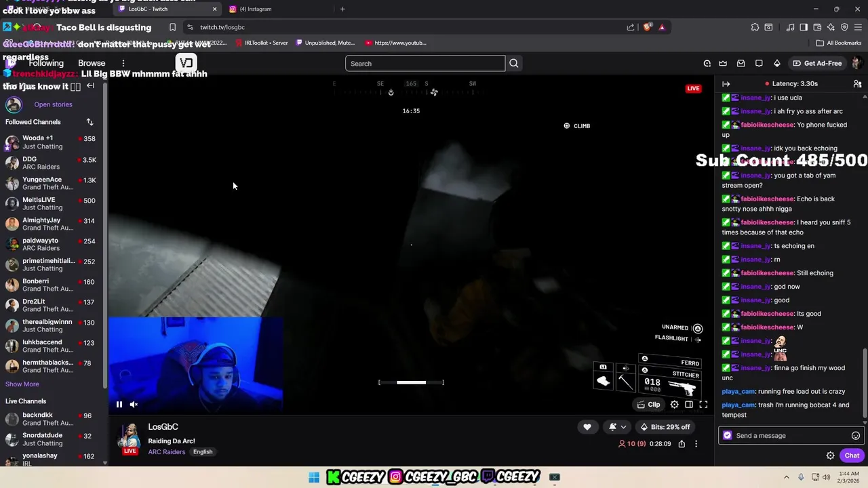
Task: Toggle the browser sidebar panel icon
Action: tap(804, 27)
